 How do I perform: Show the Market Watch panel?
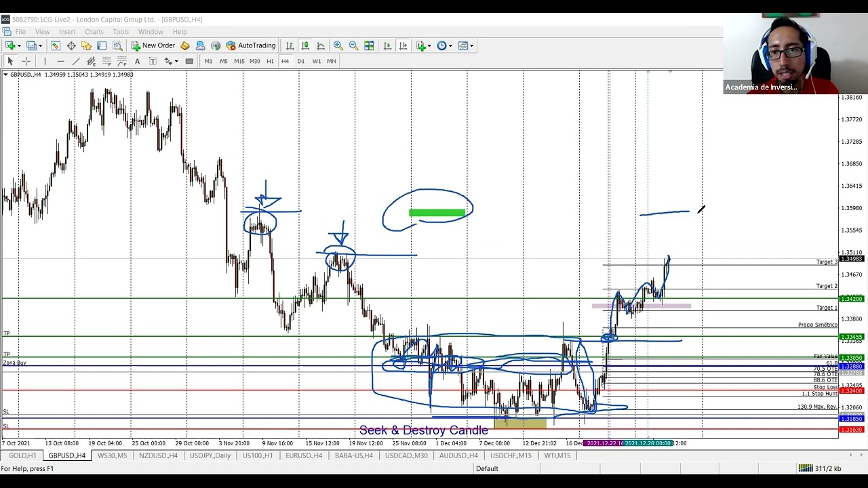pyautogui.click(x=56, y=45)
